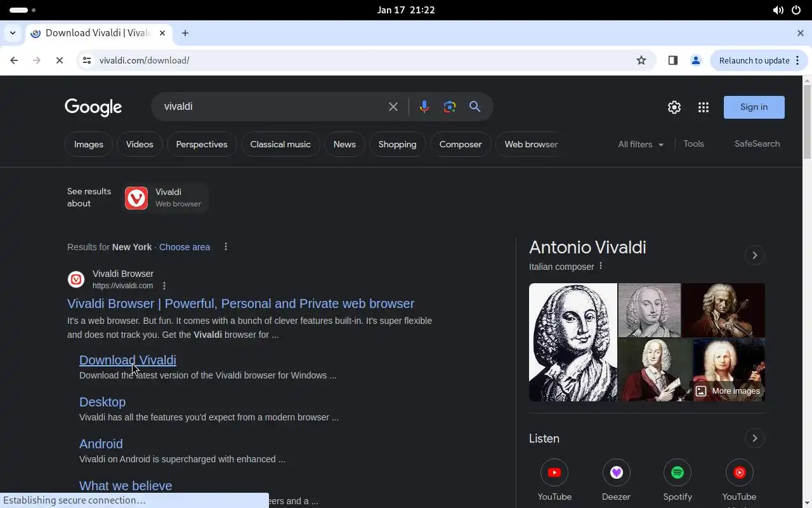Click Relaunch to update button
Screen dimensions: 812x508
tap(759, 60)
